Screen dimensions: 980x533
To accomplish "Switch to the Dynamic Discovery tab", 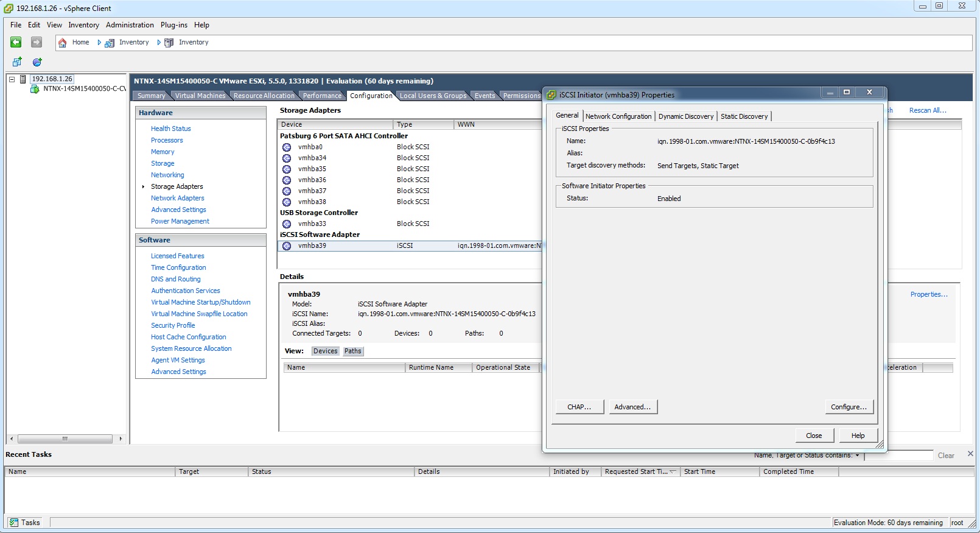I will (x=685, y=116).
